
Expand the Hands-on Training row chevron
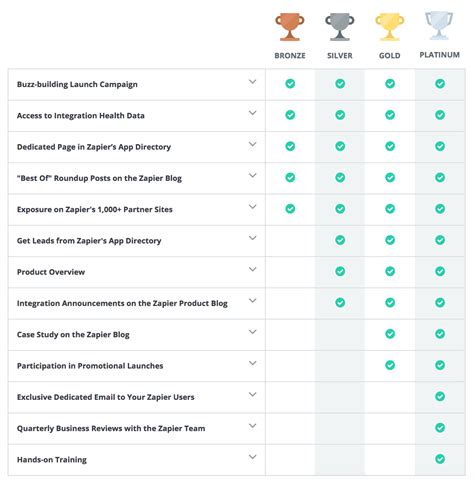click(253, 457)
